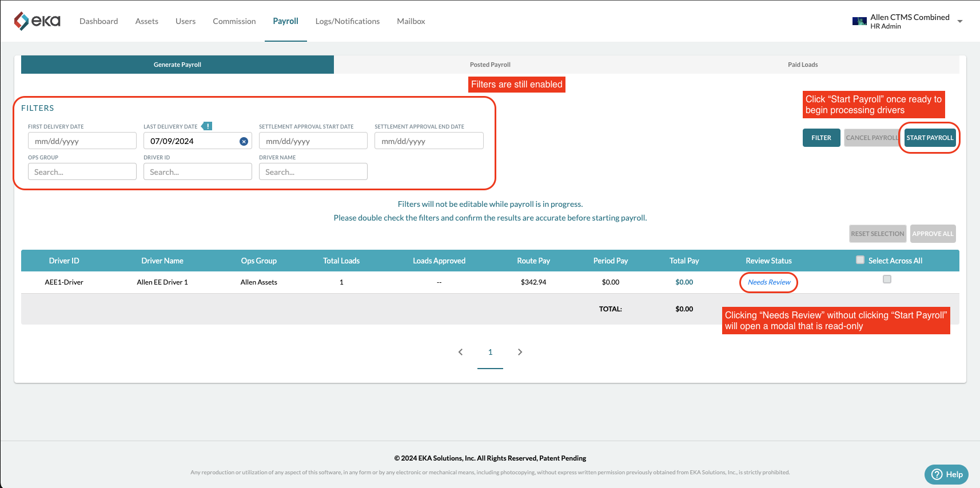Expand the Allen CTMS Combined account menu
Image resolution: width=980 pixels, height=488 pixels.
click(x=960, y=21)
